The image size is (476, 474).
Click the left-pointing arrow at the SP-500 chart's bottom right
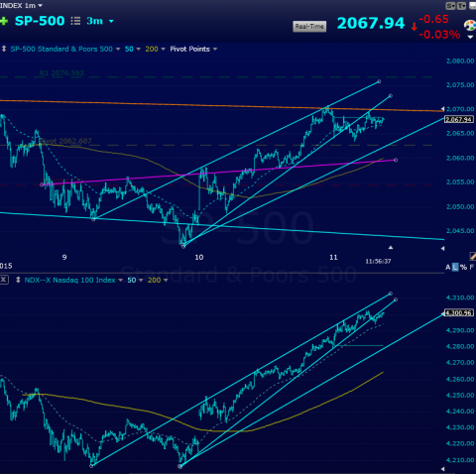click(442, 248)
